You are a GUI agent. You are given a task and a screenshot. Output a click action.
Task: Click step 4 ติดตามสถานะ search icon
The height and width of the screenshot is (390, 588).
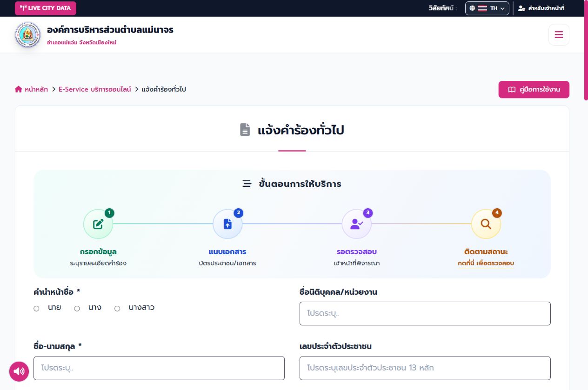(486, 224)
